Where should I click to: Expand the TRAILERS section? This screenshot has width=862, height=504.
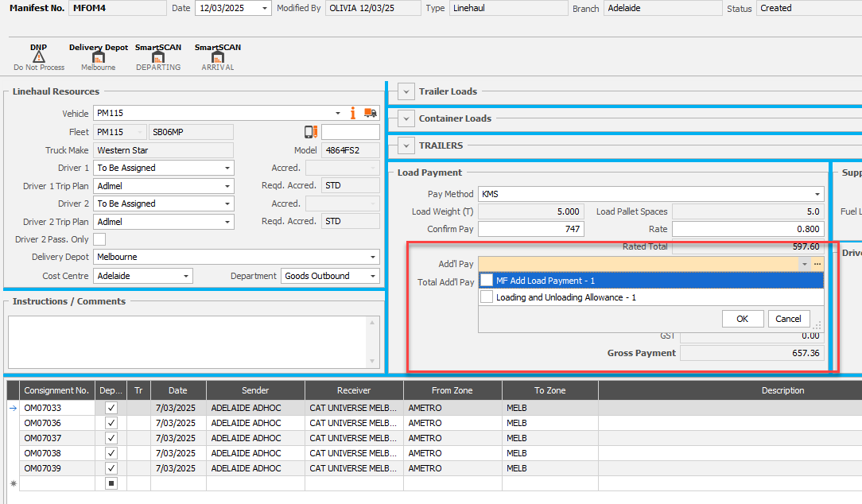click(x=406, y=145)
